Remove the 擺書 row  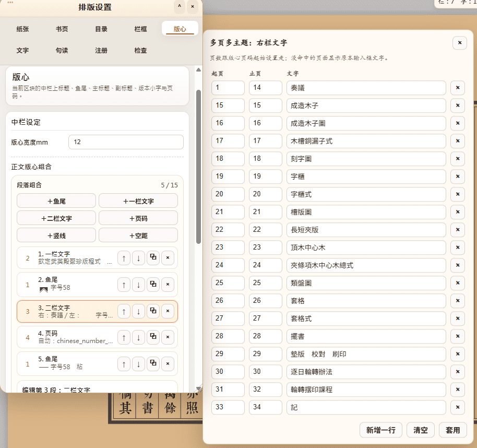[458, 336]
